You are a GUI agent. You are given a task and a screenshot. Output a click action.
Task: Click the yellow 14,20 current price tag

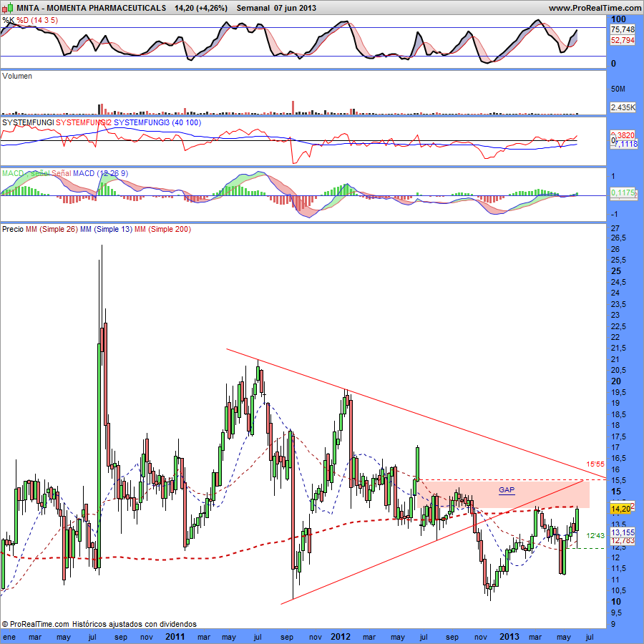tap(620, 509)
